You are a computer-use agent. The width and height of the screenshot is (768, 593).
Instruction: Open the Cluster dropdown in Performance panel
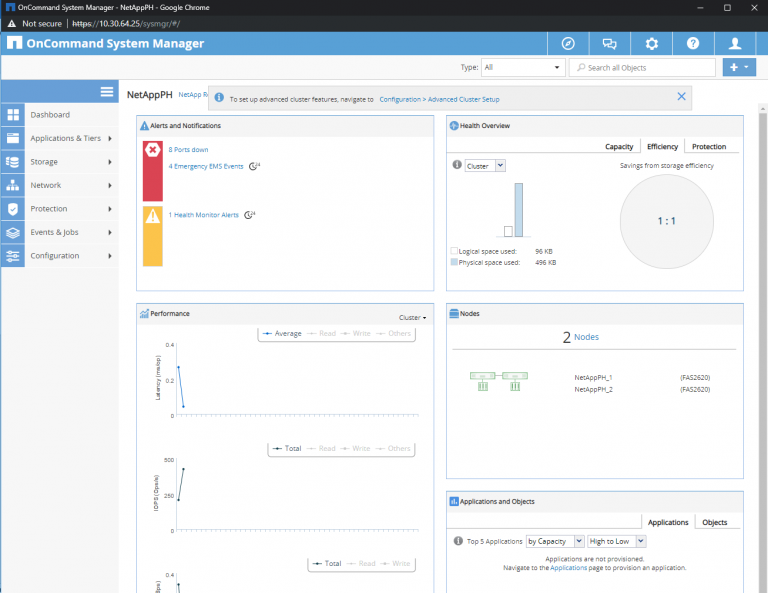coord(412,318)
